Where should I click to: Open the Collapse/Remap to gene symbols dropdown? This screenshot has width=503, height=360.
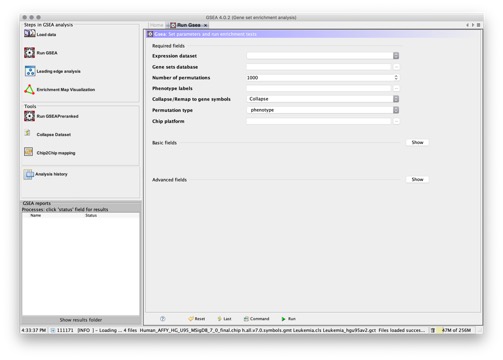[x=396, y=99]
